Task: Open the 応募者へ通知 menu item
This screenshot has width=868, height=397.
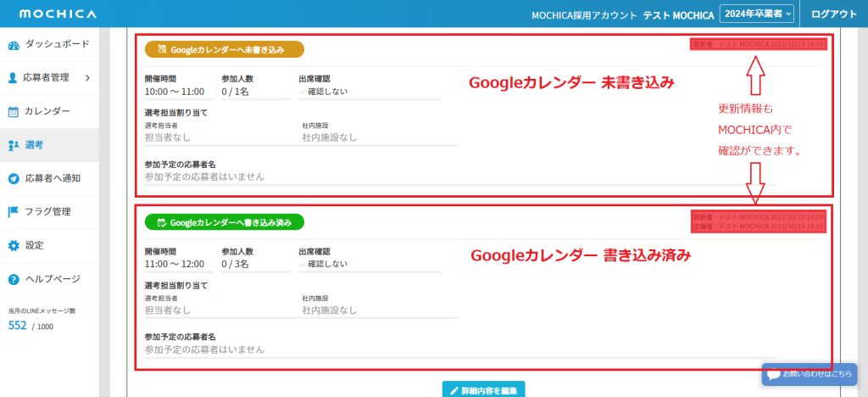Action: point(53,178)
